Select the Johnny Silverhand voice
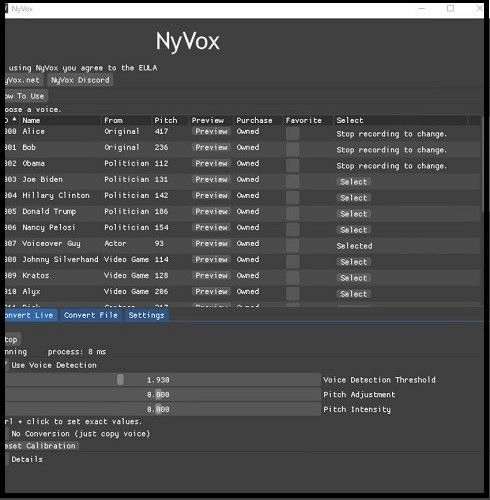This screenshot has width=490, height=500. click(354, 262)
